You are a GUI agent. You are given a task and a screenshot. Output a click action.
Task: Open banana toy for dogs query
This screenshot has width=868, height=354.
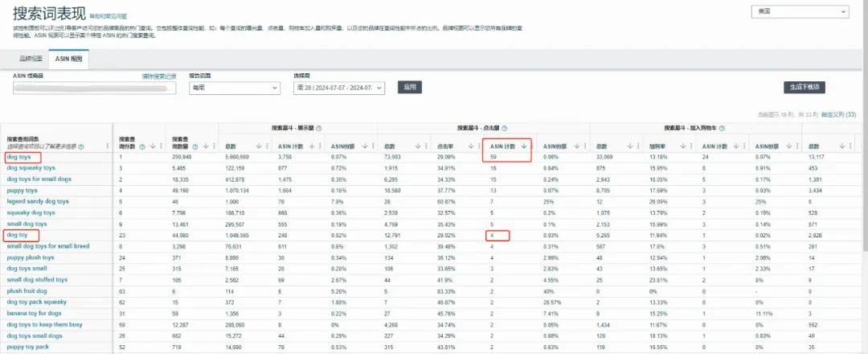[x=35, y=314]
